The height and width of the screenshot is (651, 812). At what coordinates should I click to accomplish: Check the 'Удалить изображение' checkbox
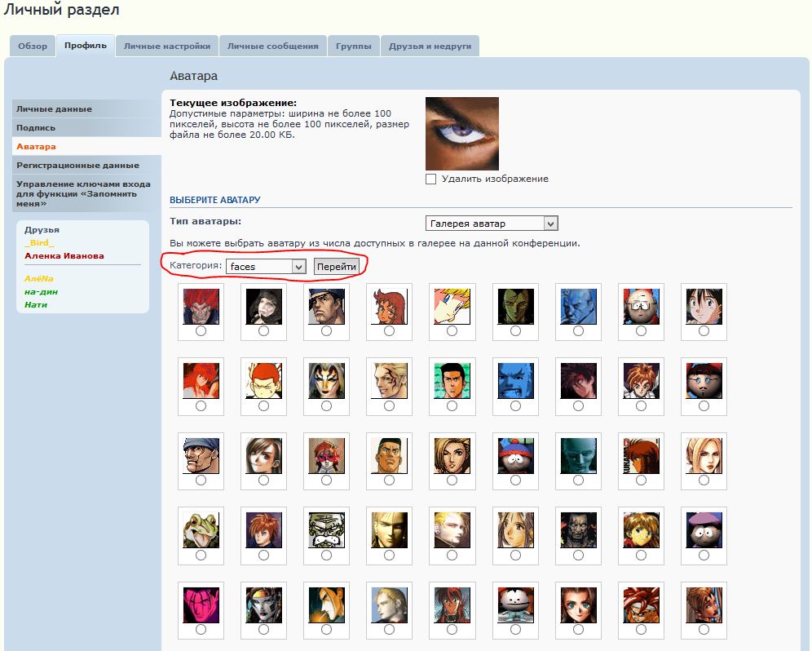(x=430, y=179)
